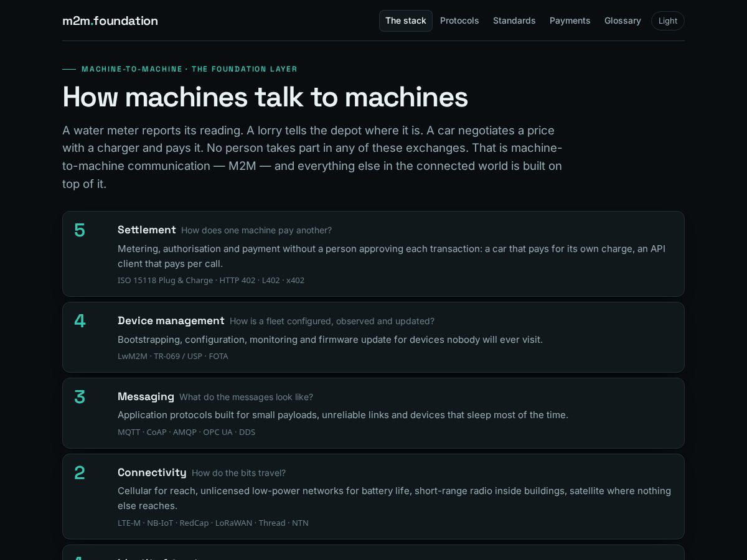Viewport: 747px width, 560px height.
Task: Click the 'How machines talk to machines' heading
Action: coord(265,97)
